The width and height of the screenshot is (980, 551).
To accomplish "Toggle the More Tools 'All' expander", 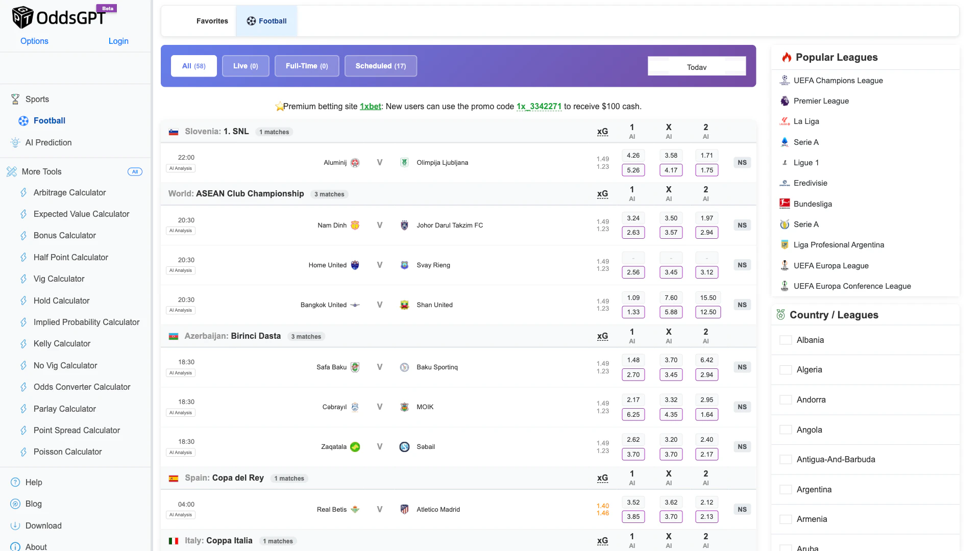I will [135, 172].
